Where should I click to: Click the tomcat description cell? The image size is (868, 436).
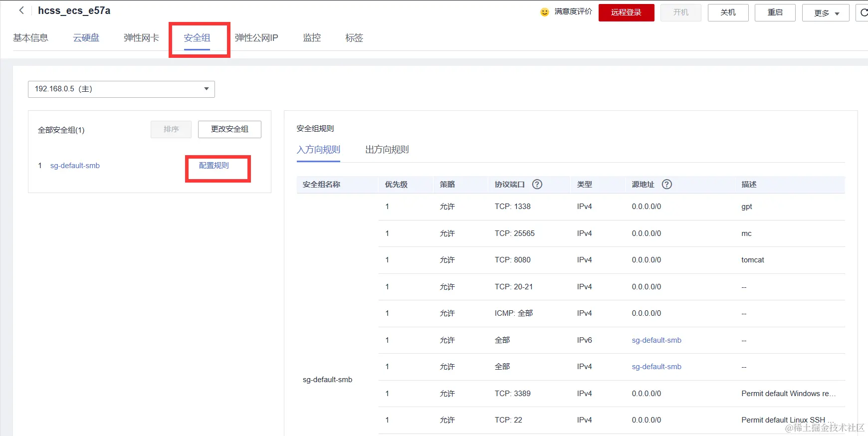(x=753, y=260)
